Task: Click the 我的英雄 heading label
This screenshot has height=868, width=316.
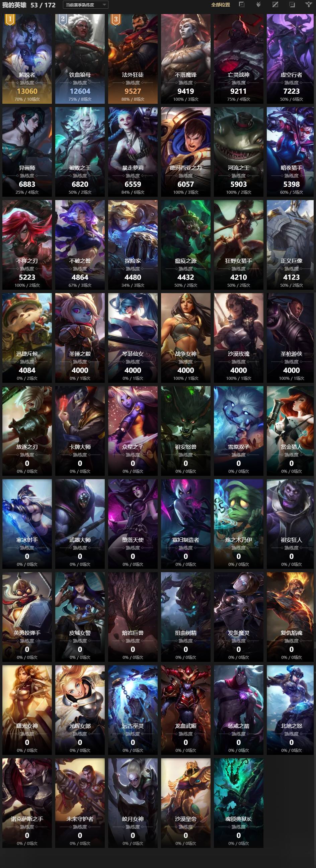Action: click(14, 5)
